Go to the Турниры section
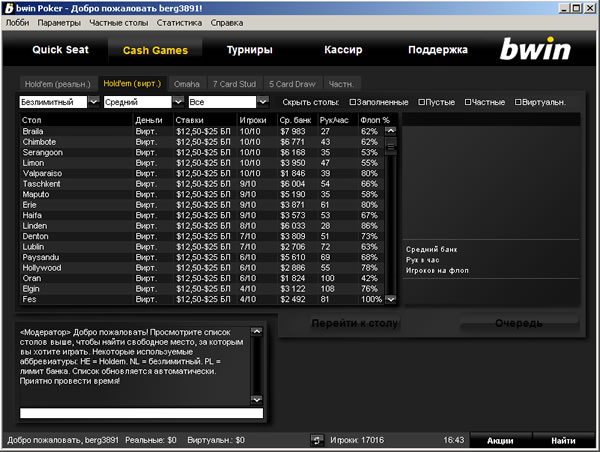Screen dimensions: 600x452 (249, 50)
